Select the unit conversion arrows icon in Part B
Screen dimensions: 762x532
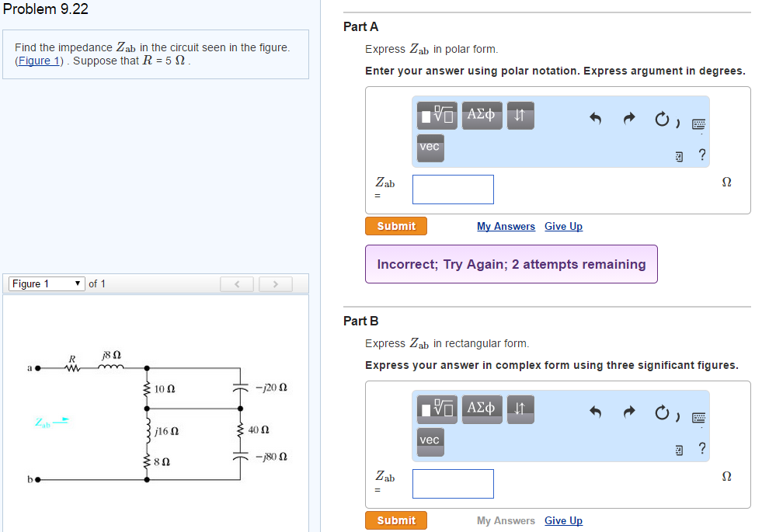coord(520,409)
